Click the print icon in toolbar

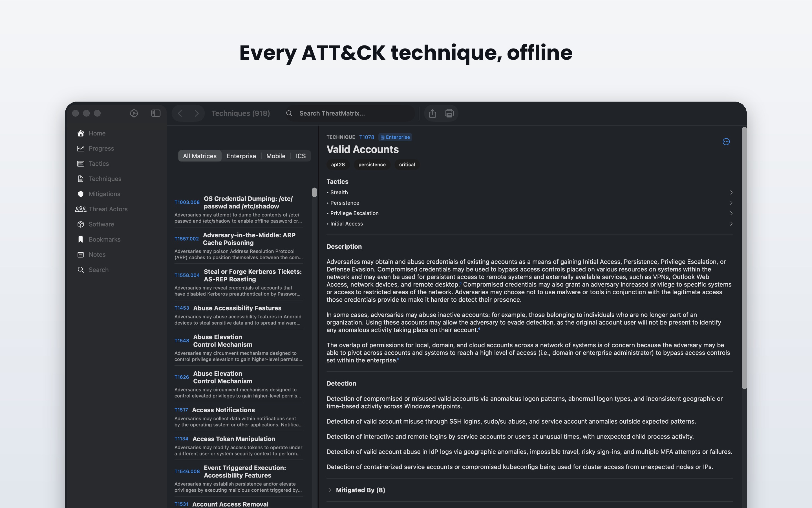tap(449, 113)
